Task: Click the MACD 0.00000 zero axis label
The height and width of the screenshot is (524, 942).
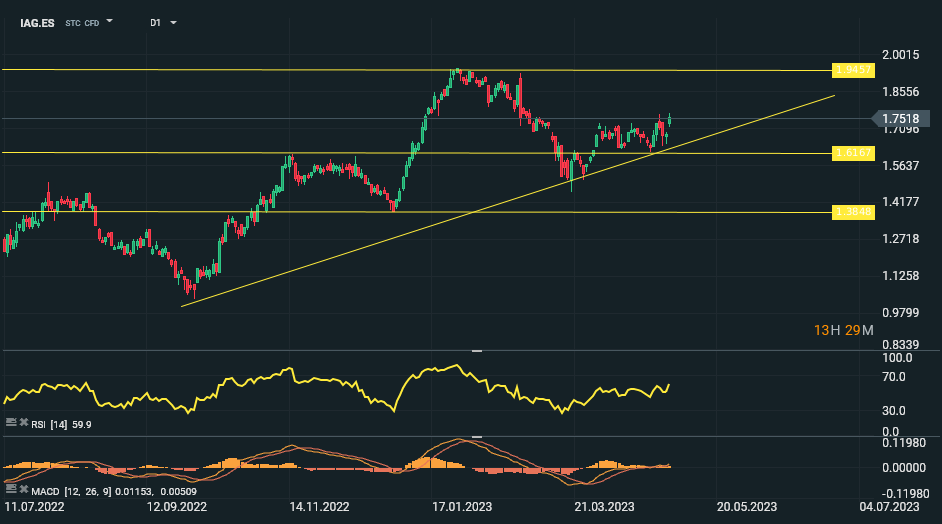Action: click(x=904, y=468)
